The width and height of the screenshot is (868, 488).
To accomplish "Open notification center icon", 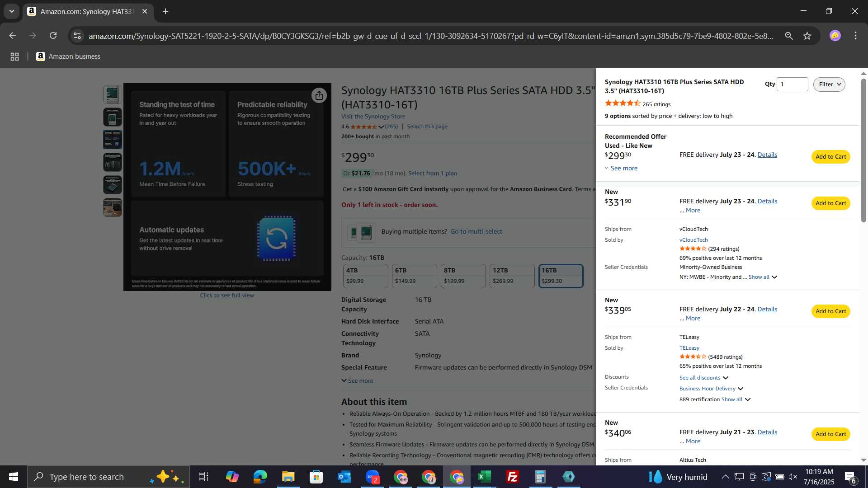I will coord(850,477).
